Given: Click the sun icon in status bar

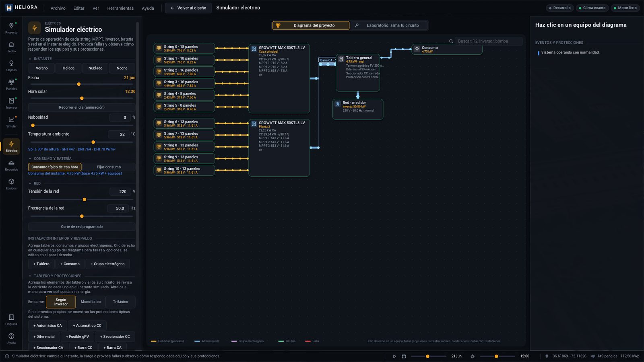Looking at the screenshot, I should tap(473, 356).
